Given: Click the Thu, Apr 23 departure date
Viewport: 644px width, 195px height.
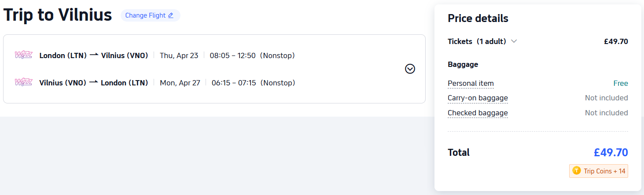Looking at the screenshot, I should 179,55.
